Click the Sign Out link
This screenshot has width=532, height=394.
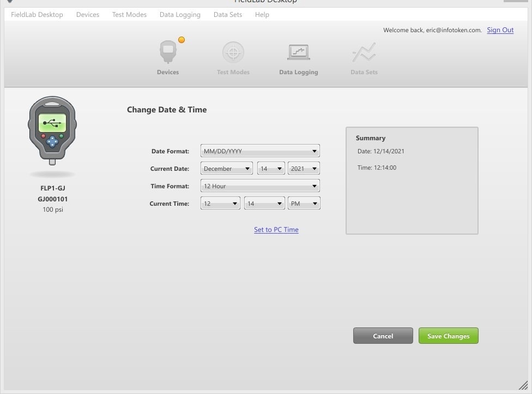(x=500, y=30)
